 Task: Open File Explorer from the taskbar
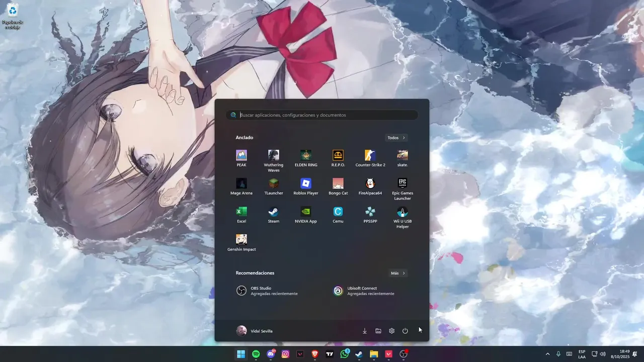374,354
